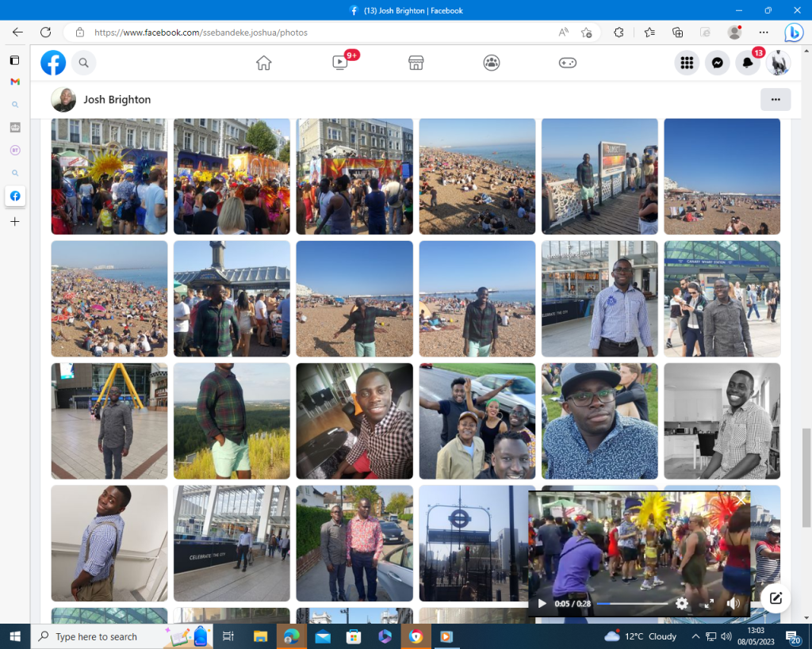The height and width of the screenshot is (649, 812).
Task: Open Messenger chats icon
Action: (717, 63)
